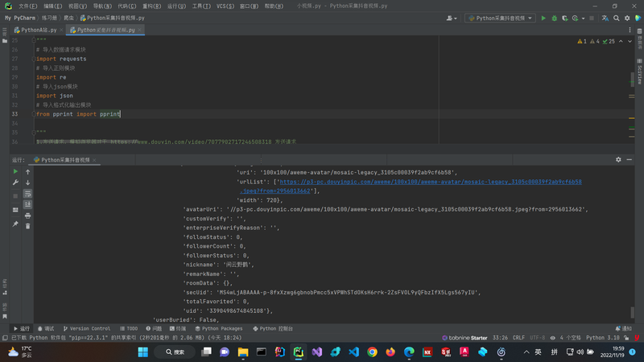Open the VCS(S) menu
644x362 pixels.
coord(225,6)
